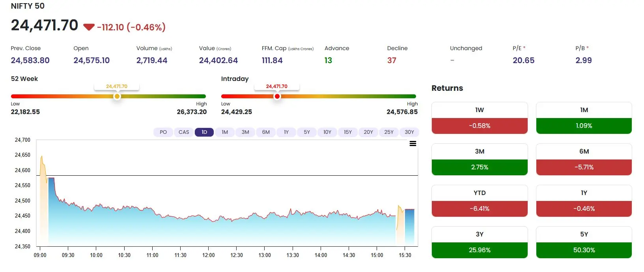
Task: Switch chart to 1Y range
Action: coord(286,132)
